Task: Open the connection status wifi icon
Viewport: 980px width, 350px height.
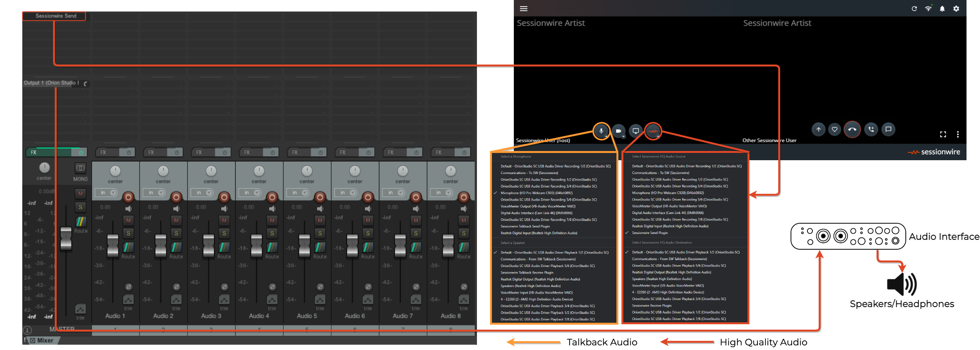Action: [x=928, y=8]
